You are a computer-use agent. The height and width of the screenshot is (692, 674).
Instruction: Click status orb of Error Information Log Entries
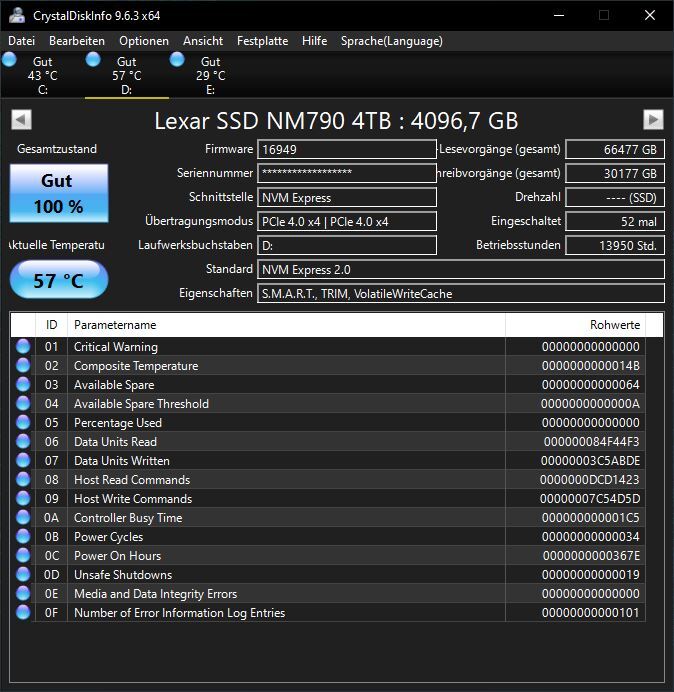point(23,612)
